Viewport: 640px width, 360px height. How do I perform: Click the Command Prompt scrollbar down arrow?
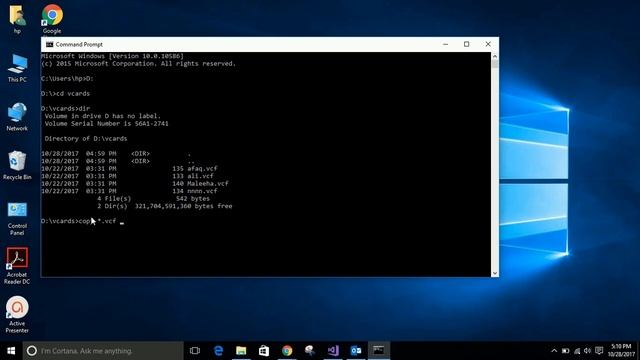coord(495,273)
